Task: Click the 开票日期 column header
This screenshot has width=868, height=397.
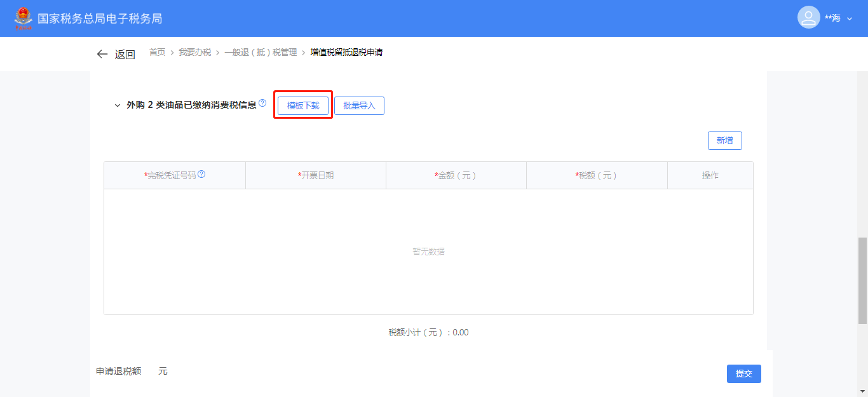Action: (316, 175)
